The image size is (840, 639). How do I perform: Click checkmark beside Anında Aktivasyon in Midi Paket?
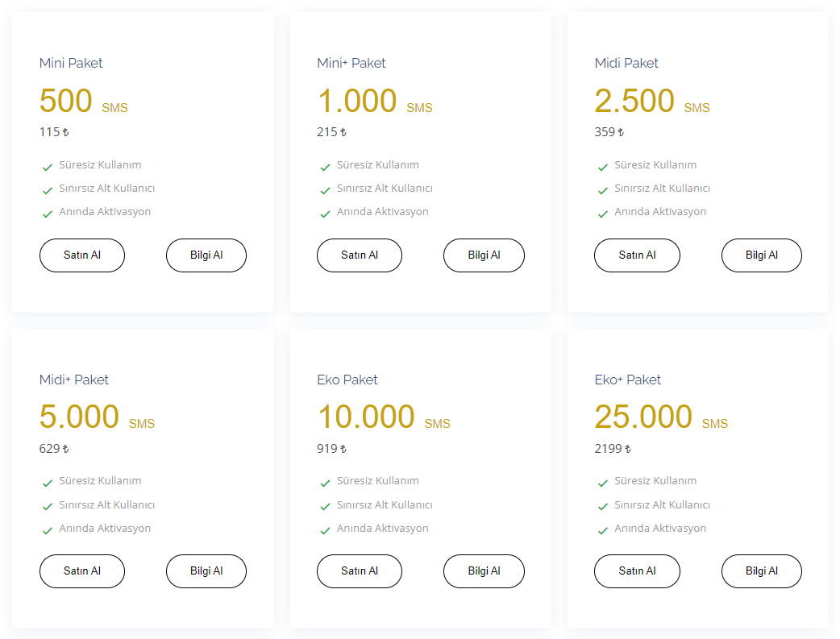[603, 214]
